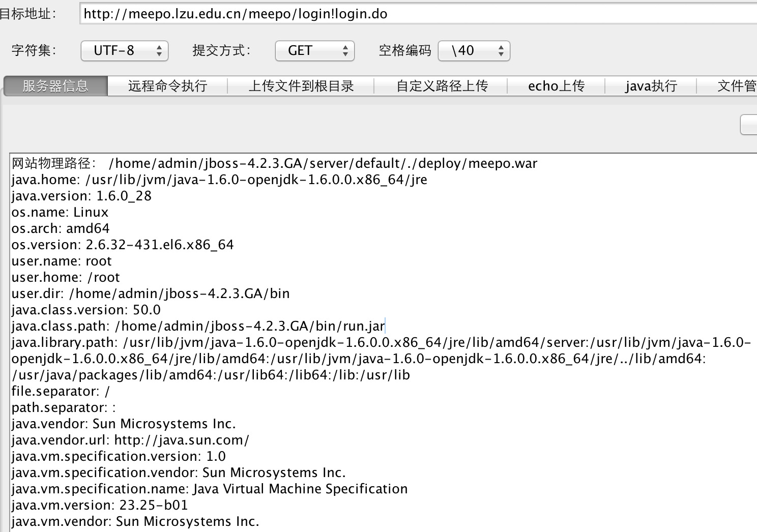This screenshot has width=757, height=532.
Task: Click the java.vm.version: 23.25-b01 line
Action: [x=100, y=505]
